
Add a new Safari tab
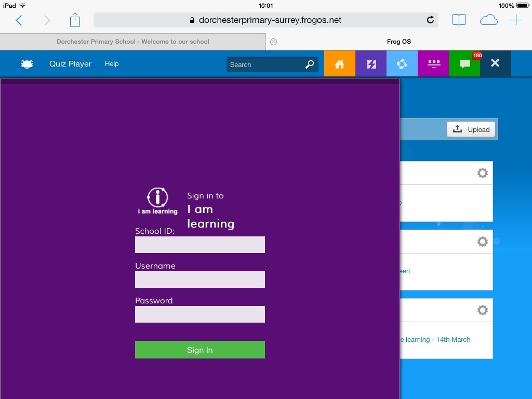516,20
